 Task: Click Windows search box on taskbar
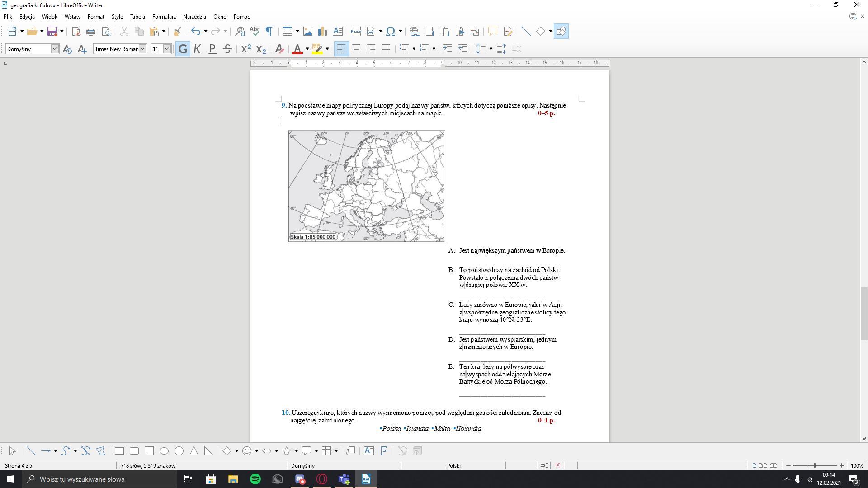pos(100,479)
